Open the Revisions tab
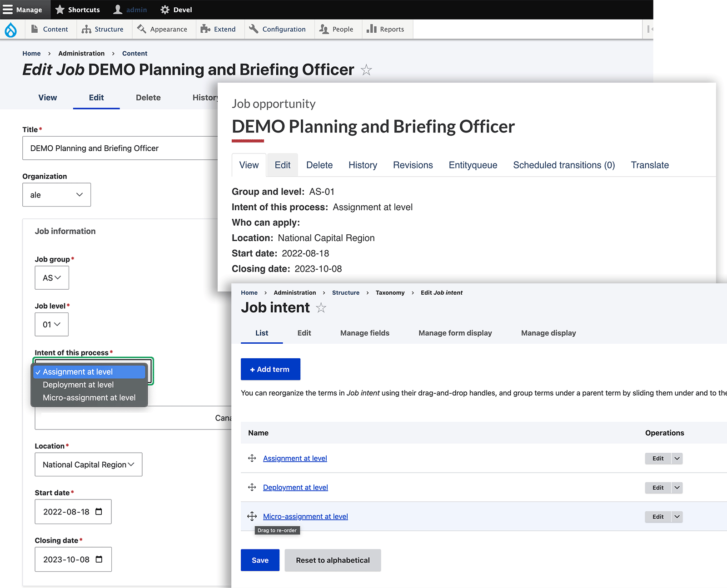Viewport: 727px width, 588px height. click(413, 165)
